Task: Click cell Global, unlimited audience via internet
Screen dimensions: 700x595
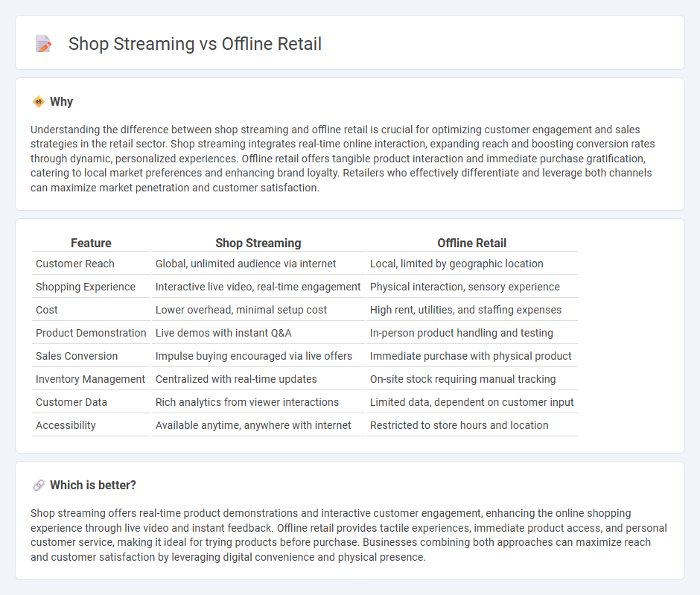Action: point(258,264)
